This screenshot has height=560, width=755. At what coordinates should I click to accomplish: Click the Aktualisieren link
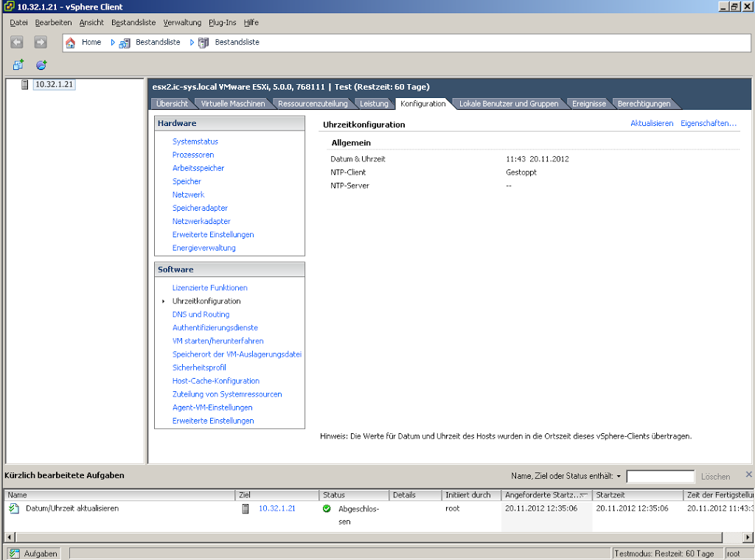pos(652,124)
